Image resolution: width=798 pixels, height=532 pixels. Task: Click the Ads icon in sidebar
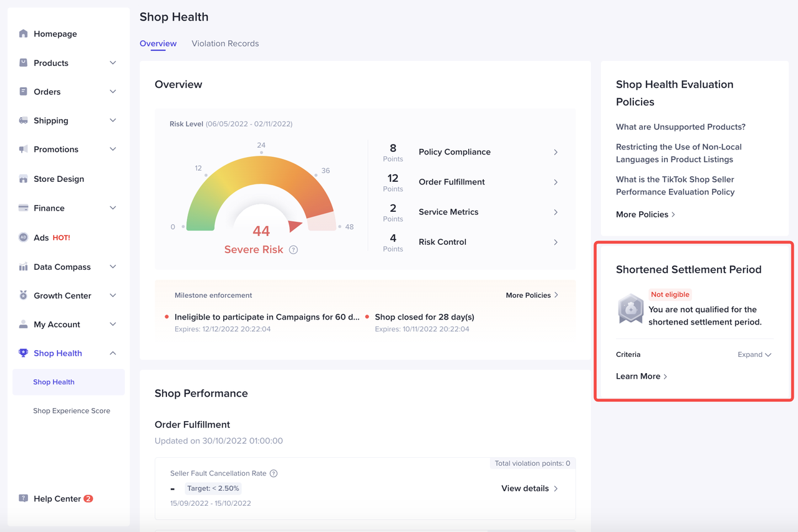(23, 237)
